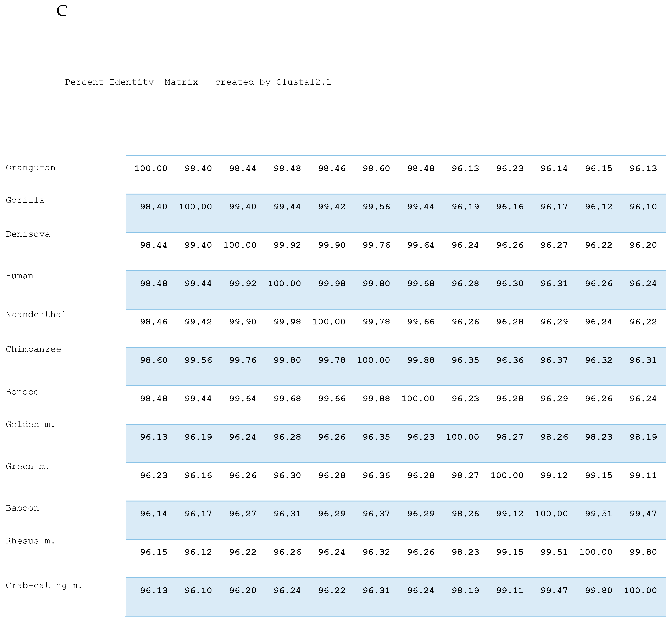This screenshot has height=621, width=672.
Task: Select the Neanderthal row label
Action: [36, 315]
